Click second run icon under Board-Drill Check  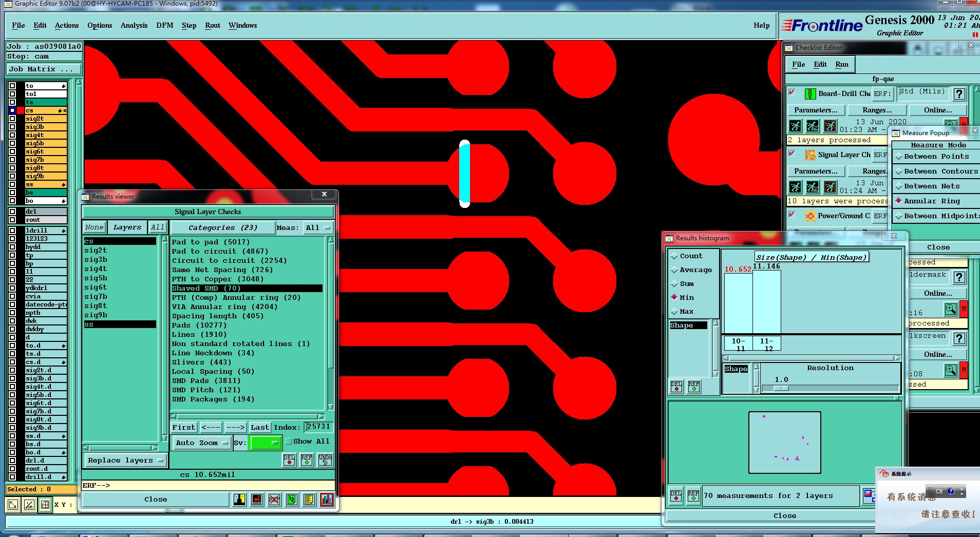(813, 125)
